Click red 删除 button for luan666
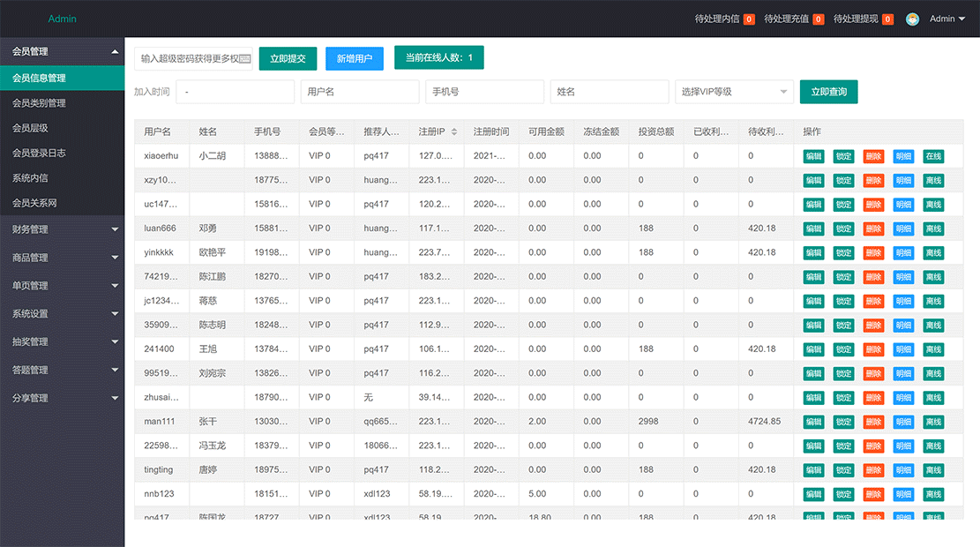Screen dimensions: 980x547 (x=873, y=229)
